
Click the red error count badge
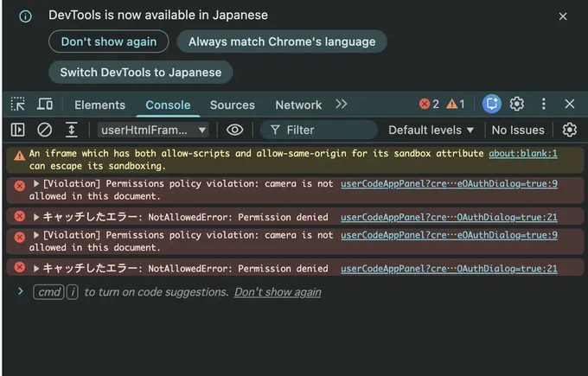(430, 104)
